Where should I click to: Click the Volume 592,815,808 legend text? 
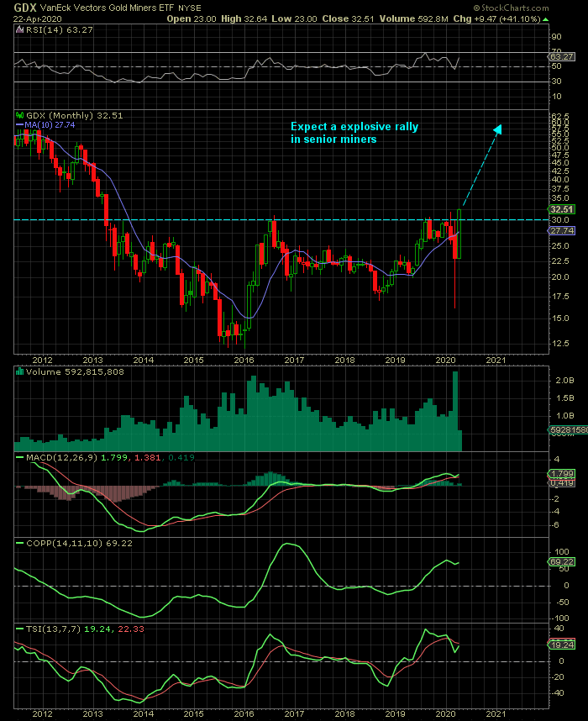click(75, 371)
